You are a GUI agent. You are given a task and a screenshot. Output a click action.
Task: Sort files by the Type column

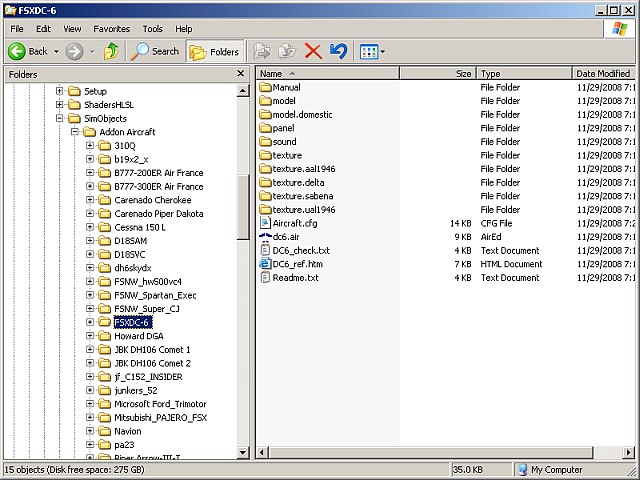[x=524, y=73]
